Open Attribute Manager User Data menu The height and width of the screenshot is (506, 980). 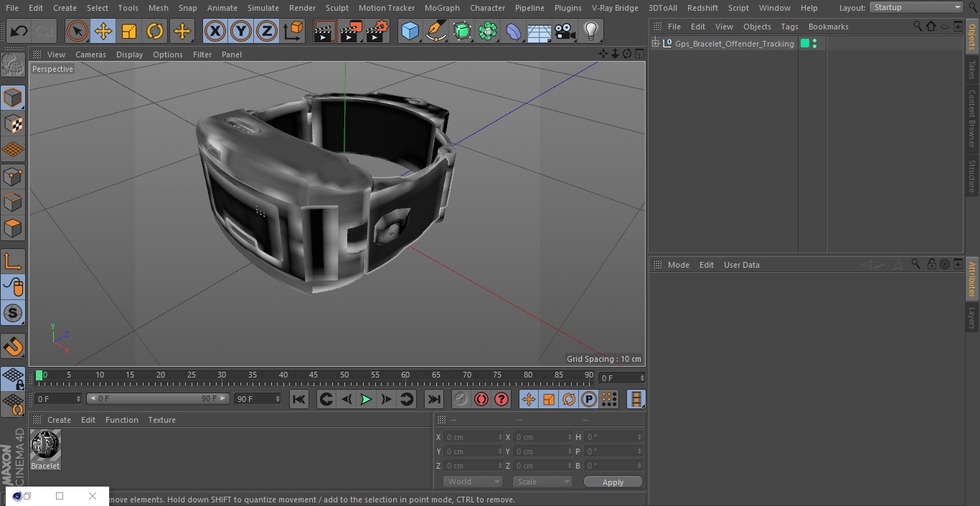tap(741, 265)
